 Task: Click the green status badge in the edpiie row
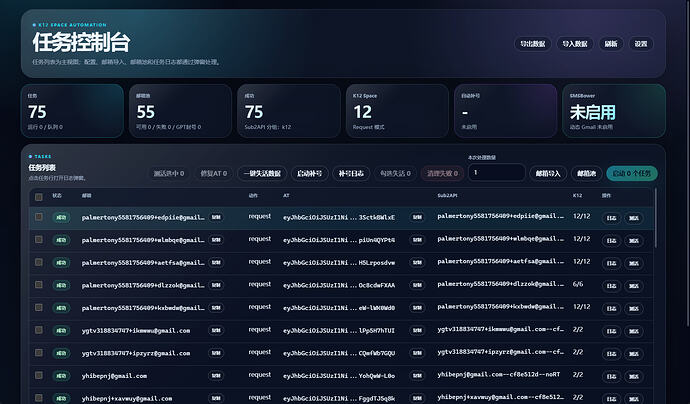(x=61, y=217)
